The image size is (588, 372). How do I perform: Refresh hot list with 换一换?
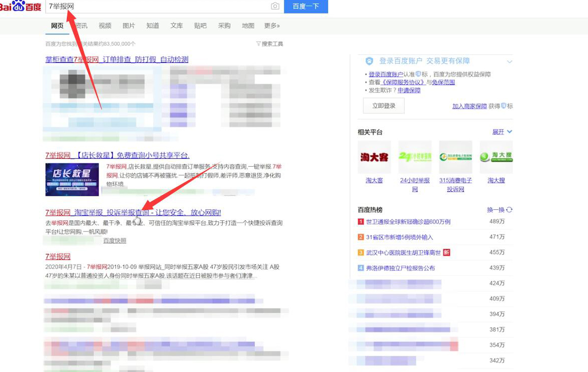click(500, 210)
